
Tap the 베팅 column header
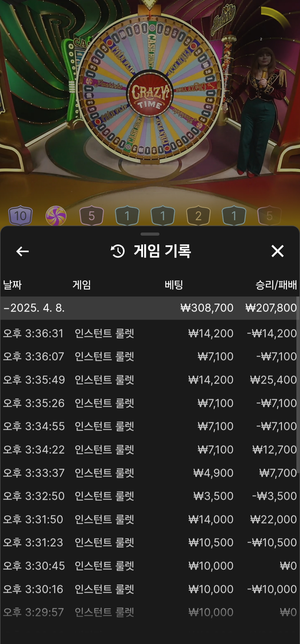pos(174,285)
